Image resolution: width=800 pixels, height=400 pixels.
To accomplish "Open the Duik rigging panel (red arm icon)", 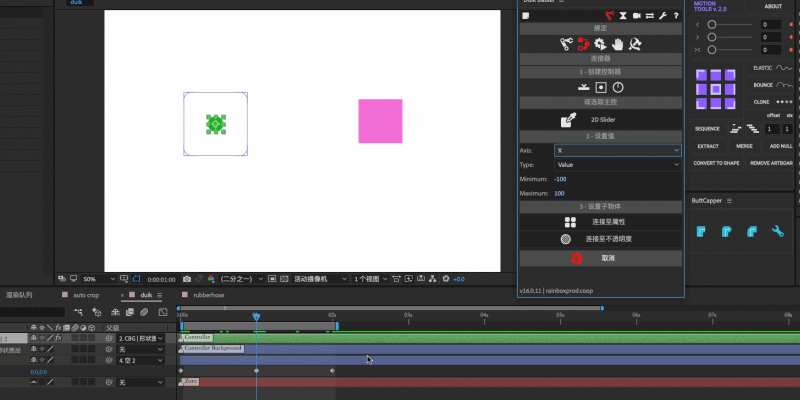I will (609, 16).
